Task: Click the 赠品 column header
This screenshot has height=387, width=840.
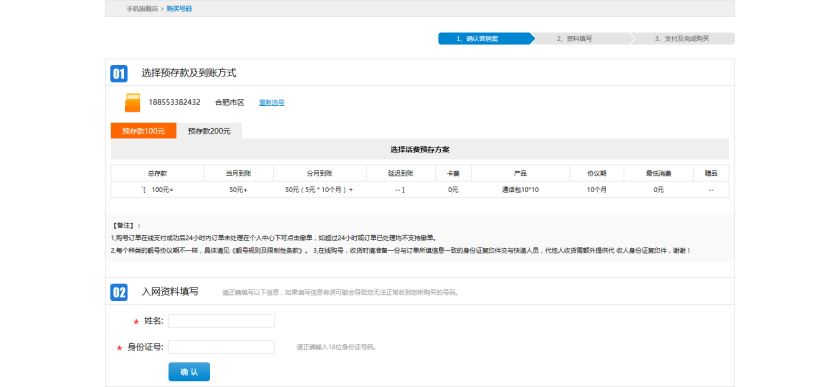Action: [711, 173]
